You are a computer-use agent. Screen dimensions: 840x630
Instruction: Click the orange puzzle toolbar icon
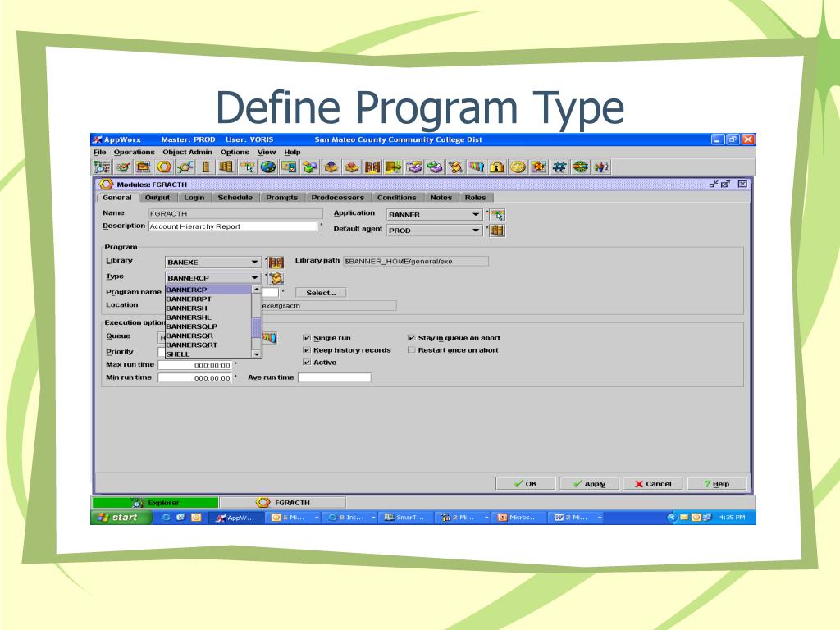point(538,167)
